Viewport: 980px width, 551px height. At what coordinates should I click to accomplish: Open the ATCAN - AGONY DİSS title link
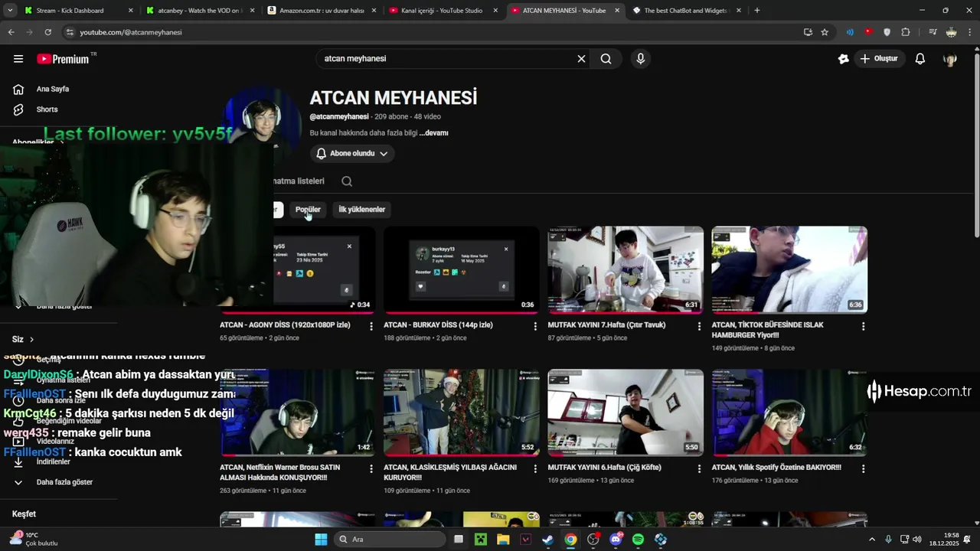pos(285,325)
